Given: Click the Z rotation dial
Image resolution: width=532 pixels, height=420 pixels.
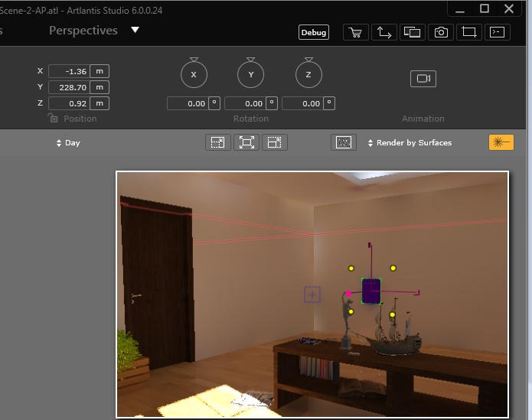Looking at the screenshot, I should (308, 74).
